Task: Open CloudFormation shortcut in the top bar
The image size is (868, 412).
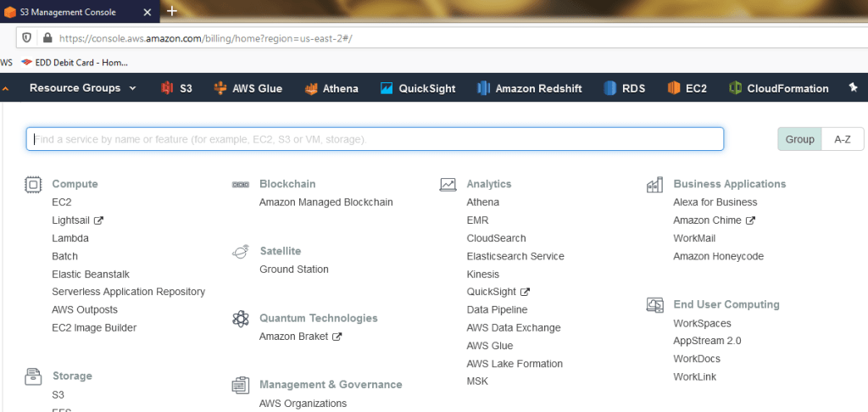Action: pos(778,88)
